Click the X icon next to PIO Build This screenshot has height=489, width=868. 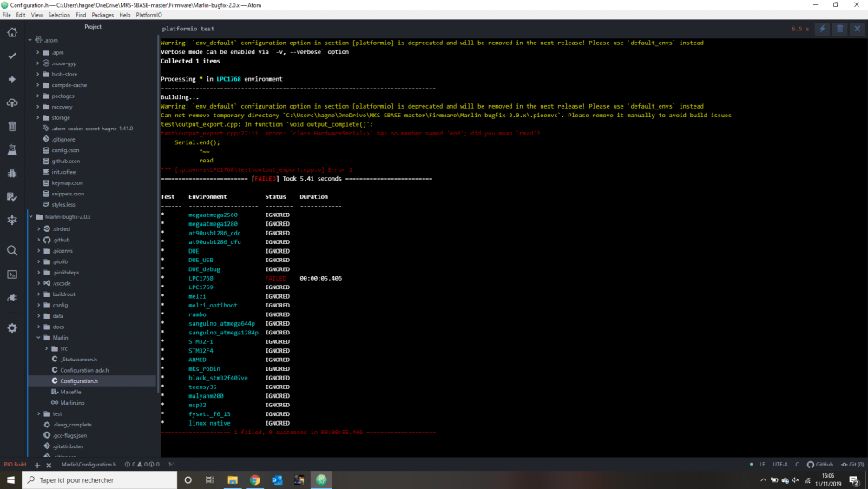coord(49,465)
